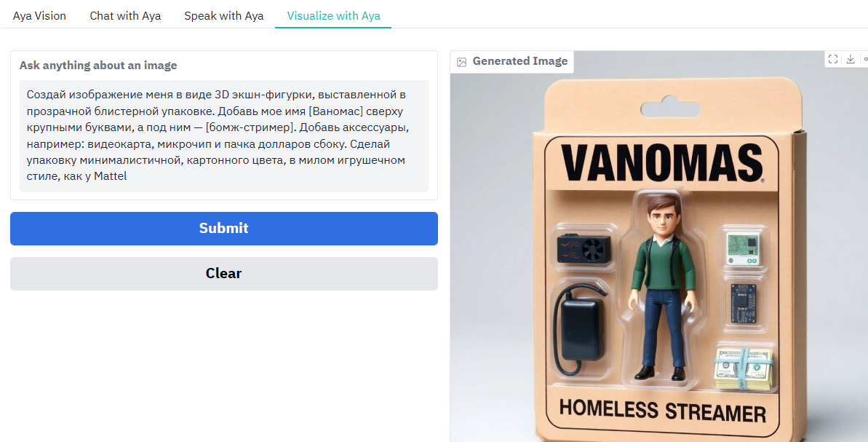This screenshot has height=442, width=868.
Task: Open the Chat with Aya tab
Action: tap(125, 15)
